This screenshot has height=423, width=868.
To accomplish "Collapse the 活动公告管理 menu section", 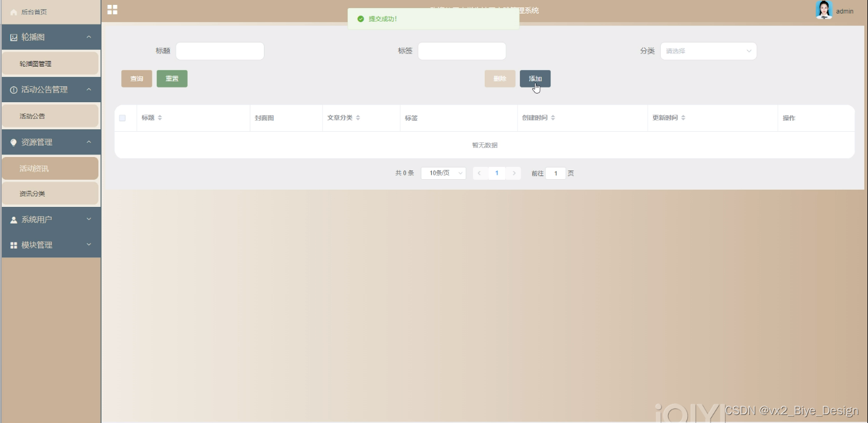I will click(x=89, y=90).
